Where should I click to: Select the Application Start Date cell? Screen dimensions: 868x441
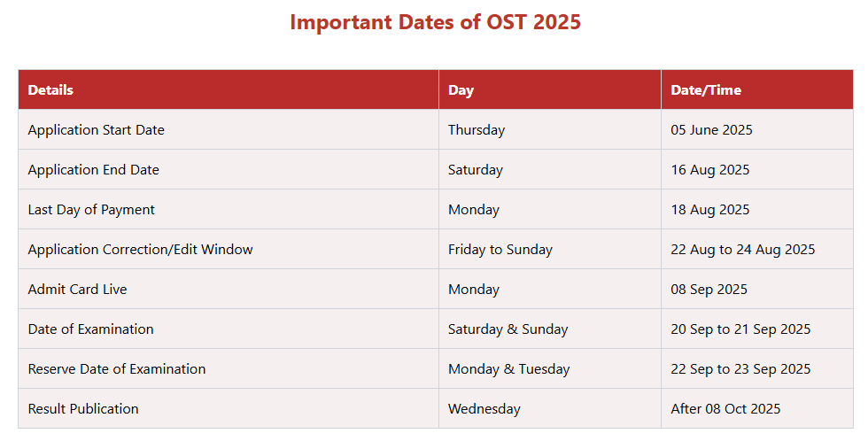click(96, 130)
